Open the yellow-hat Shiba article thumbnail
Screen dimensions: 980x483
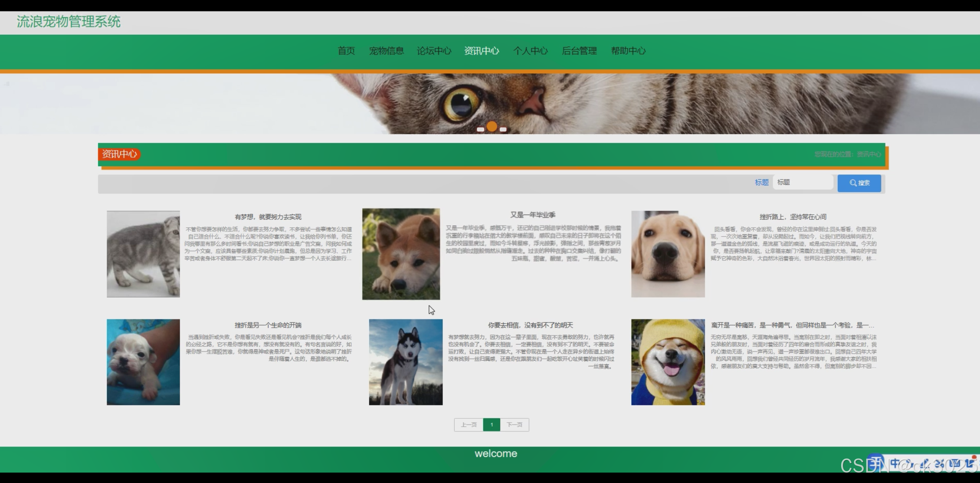pyautogui.click(x=668, y=362)
